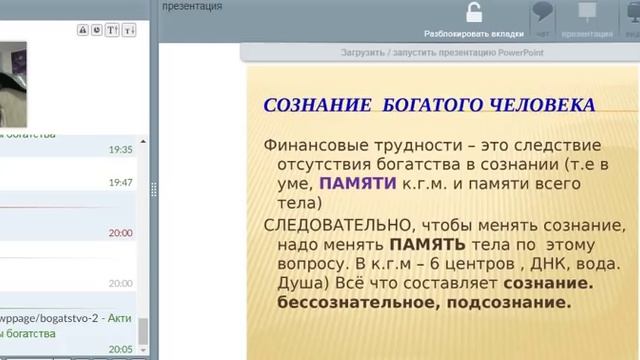Screen dimensions: 640x360
Task: Click the bold word ПАМЯТЬ on slide
Action: pyautogui.click(x=427, y=245)
